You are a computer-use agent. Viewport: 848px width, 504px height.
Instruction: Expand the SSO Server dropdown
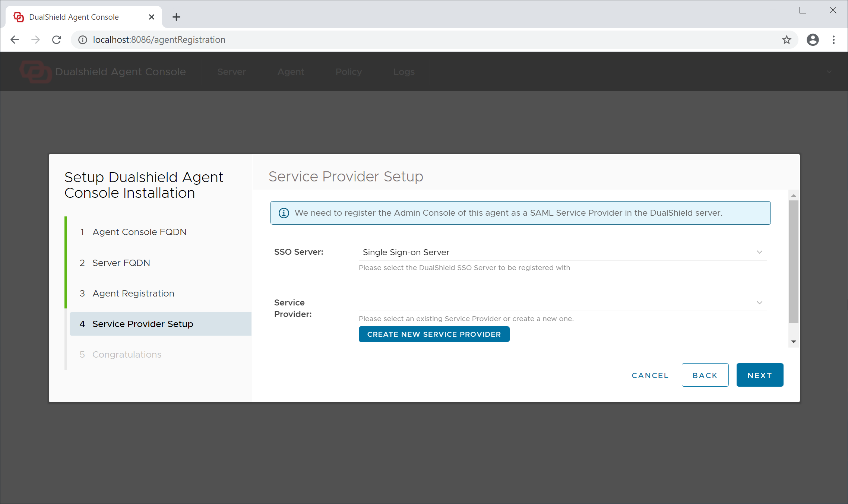point(759,252)
